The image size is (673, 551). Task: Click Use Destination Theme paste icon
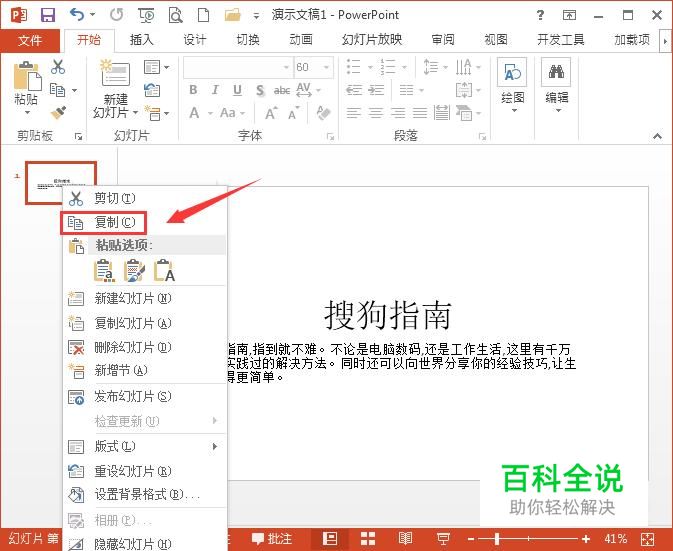105,270
